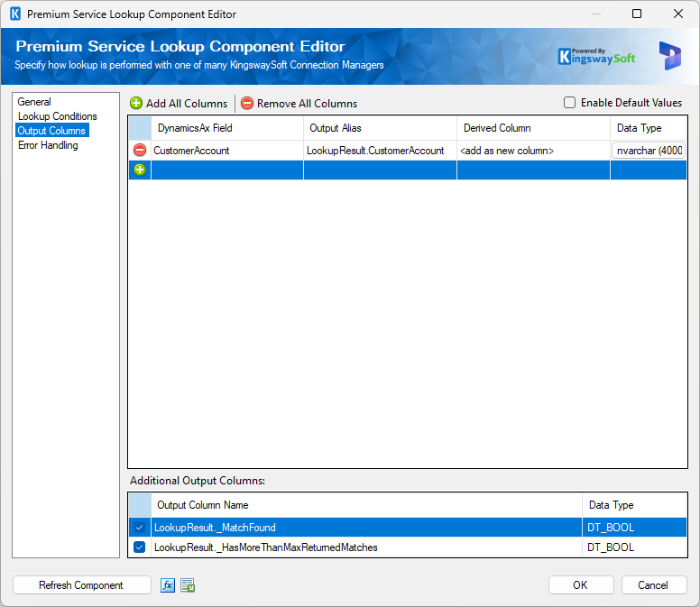Remove the CustomerAccount row with red minus icon
The image size is (700, 607).
tap(140, 150)
